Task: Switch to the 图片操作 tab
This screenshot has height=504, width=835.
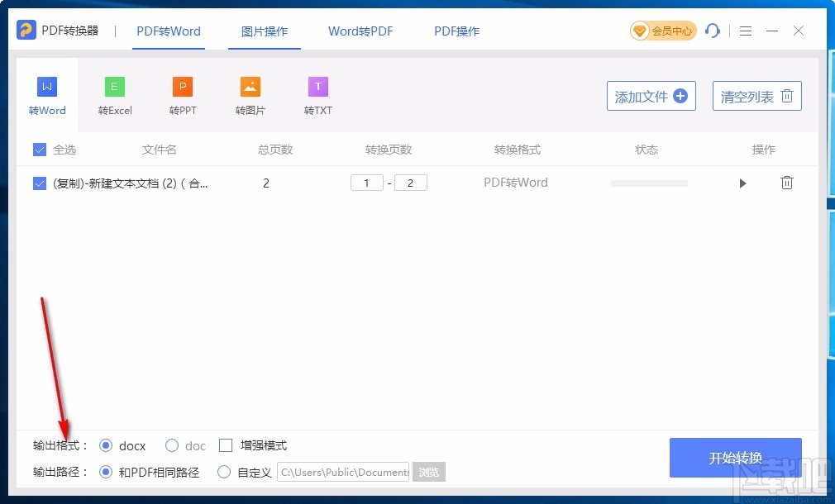Action: [265, 31]
